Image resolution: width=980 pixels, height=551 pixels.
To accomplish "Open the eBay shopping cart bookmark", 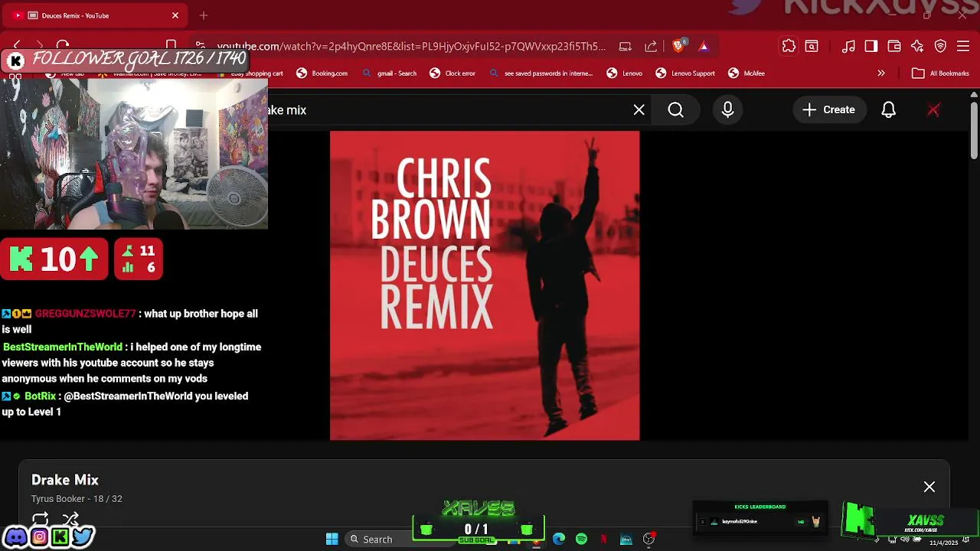I will (x=251, y=73).
